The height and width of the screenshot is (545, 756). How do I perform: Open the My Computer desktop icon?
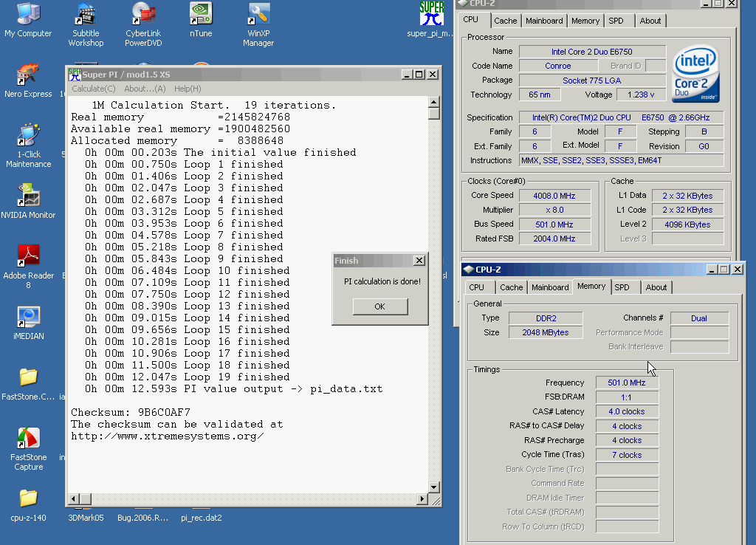pos(28,15)
